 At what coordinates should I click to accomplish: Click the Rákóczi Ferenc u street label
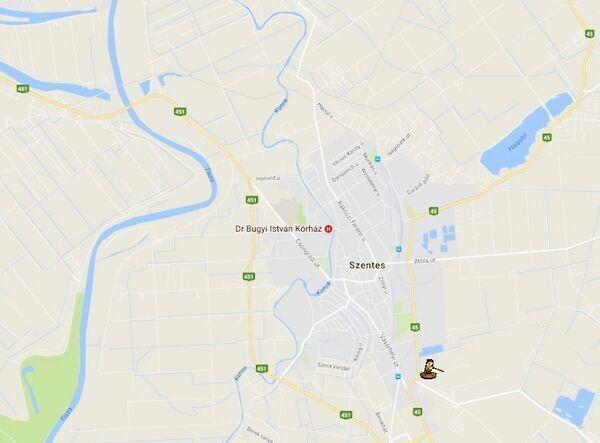coord(352,221)
